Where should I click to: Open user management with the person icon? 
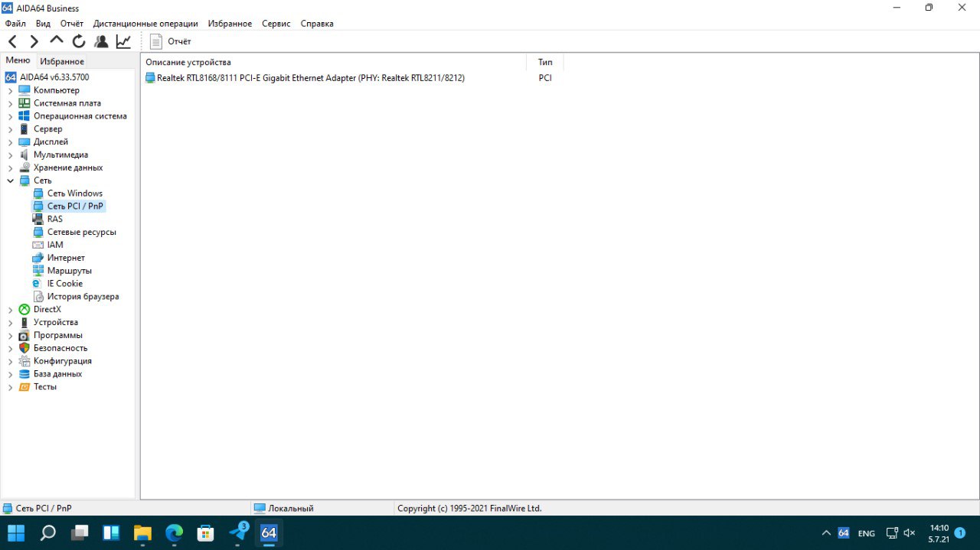(101, 41)
